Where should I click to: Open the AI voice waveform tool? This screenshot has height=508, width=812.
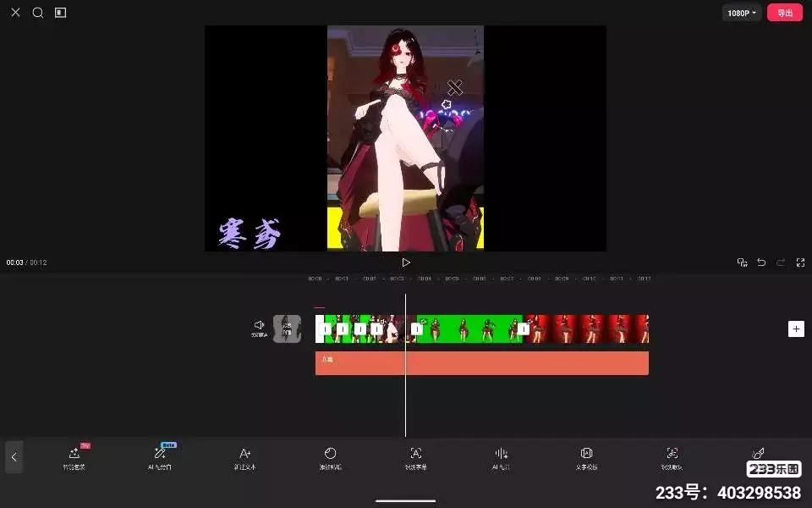tap(501, 458)
